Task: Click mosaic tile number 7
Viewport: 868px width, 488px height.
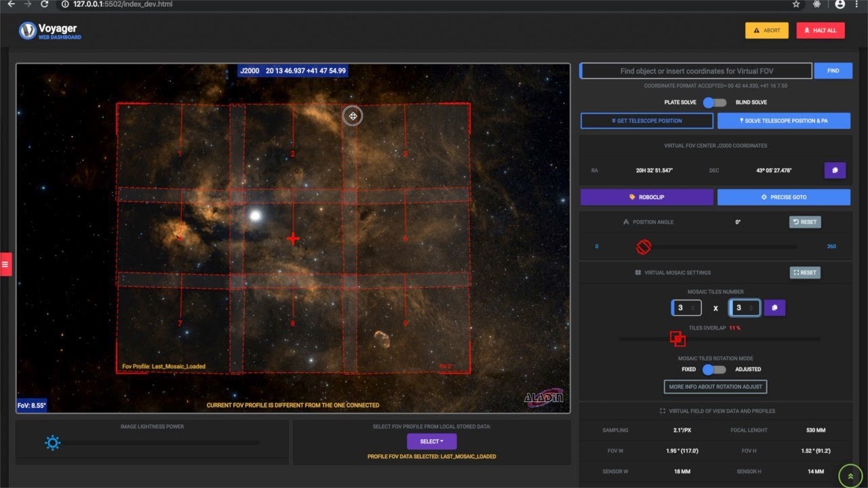Action: pyautogui.click(x=180, y=323)
